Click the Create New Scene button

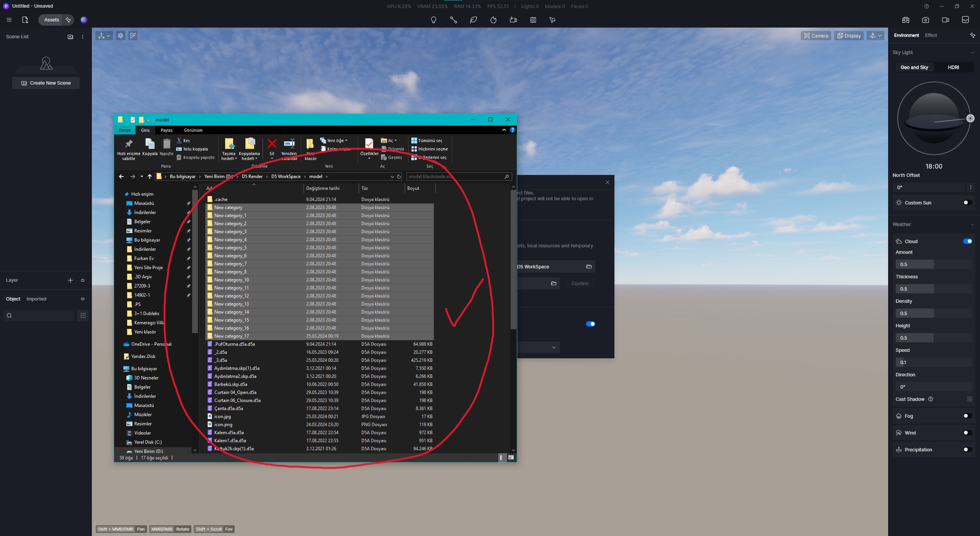46,83
